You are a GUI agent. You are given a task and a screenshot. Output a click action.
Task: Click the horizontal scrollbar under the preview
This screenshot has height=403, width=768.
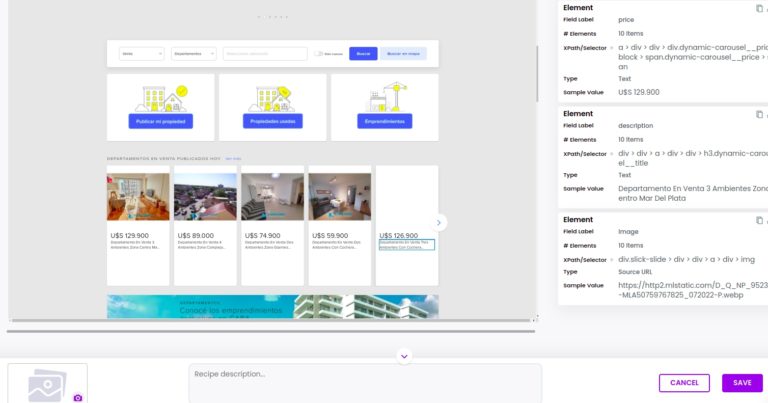pos(270,332)
